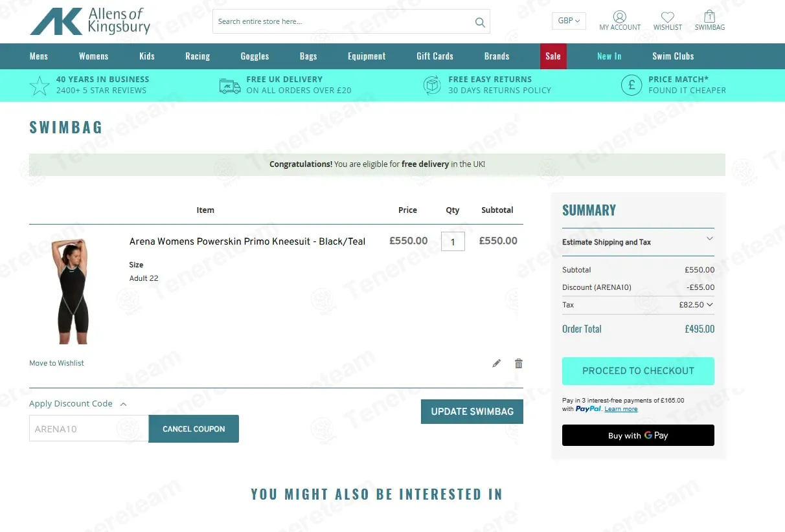
Task: Click the 'Free UK Delivery' text
Action: pyautogui.click(x=284, y=79)
